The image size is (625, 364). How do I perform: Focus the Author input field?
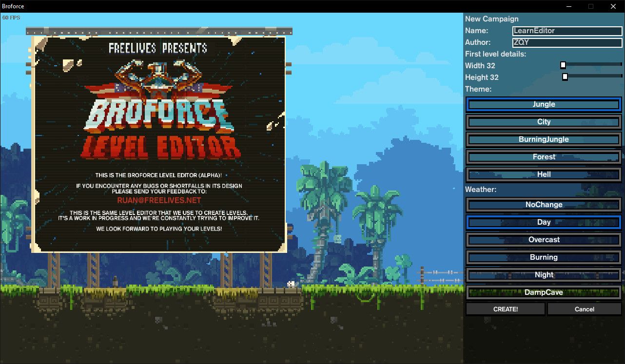(567, 42)
